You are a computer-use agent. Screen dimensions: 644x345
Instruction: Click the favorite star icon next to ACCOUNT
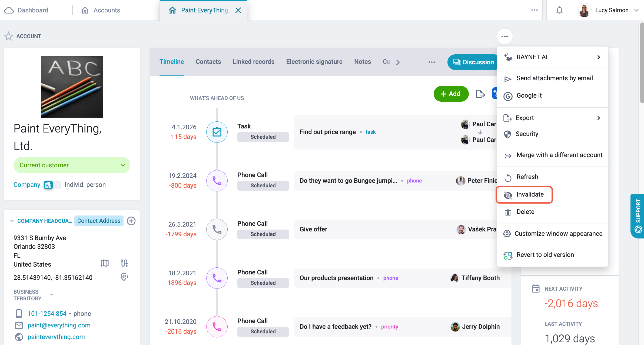(9, 36)
